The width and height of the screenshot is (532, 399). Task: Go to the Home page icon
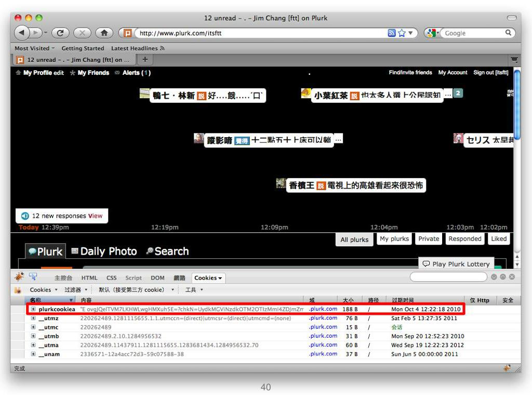(104, 33)
